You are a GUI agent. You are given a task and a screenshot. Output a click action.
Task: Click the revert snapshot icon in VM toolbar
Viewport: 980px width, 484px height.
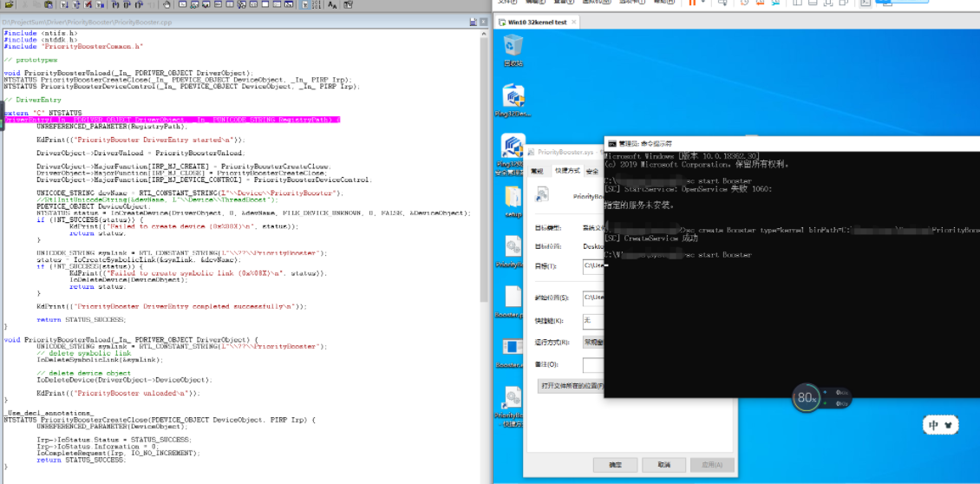(x=760, y=3)
